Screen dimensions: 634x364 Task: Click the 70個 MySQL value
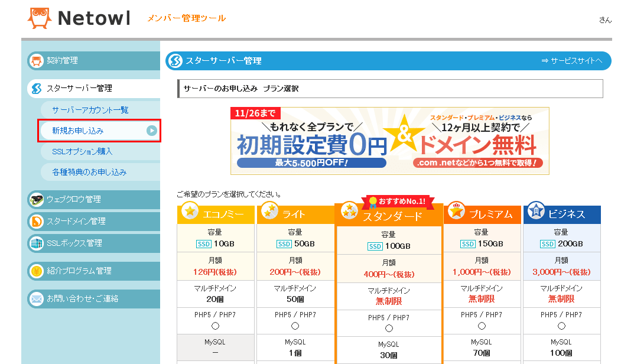click(x=482, y=353)
